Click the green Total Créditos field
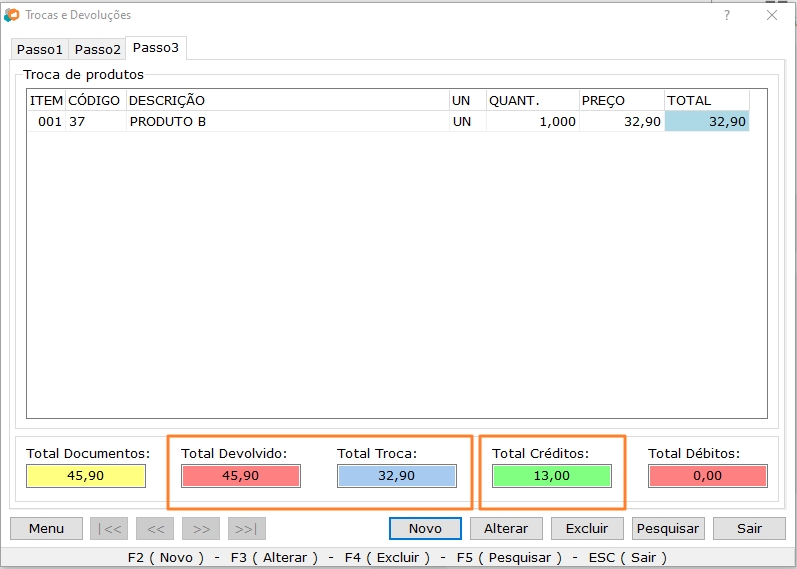797x569 pixels. (551, 476)
